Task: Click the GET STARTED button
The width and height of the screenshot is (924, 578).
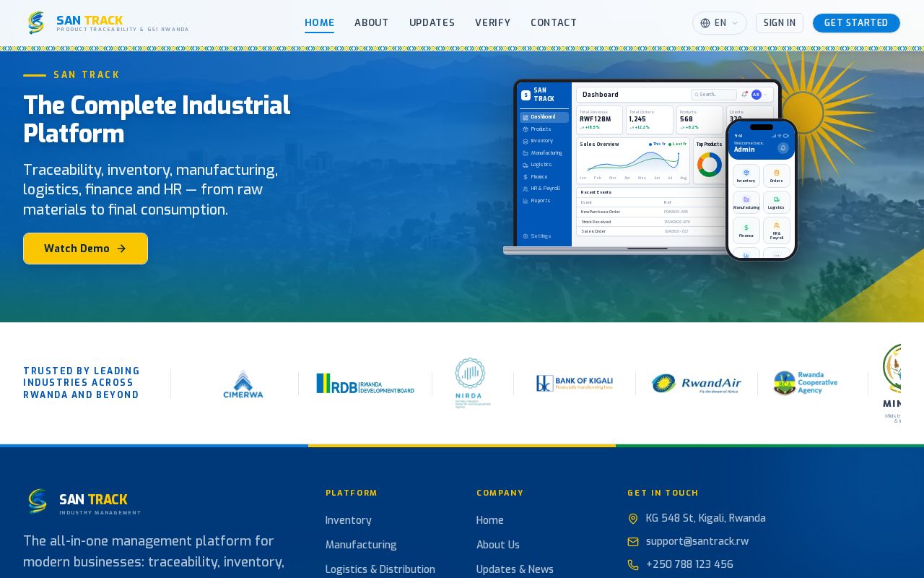Action: coord(856,23)
